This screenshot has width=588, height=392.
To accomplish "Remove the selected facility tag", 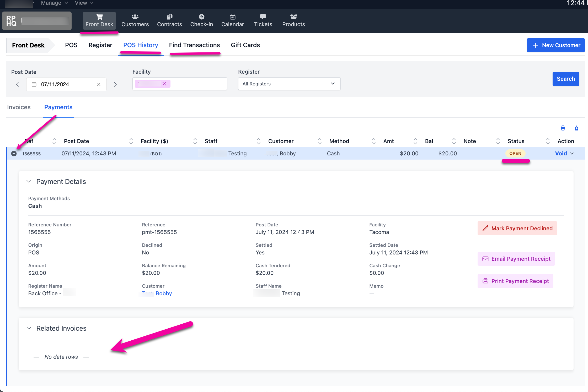I will point(164,84).
